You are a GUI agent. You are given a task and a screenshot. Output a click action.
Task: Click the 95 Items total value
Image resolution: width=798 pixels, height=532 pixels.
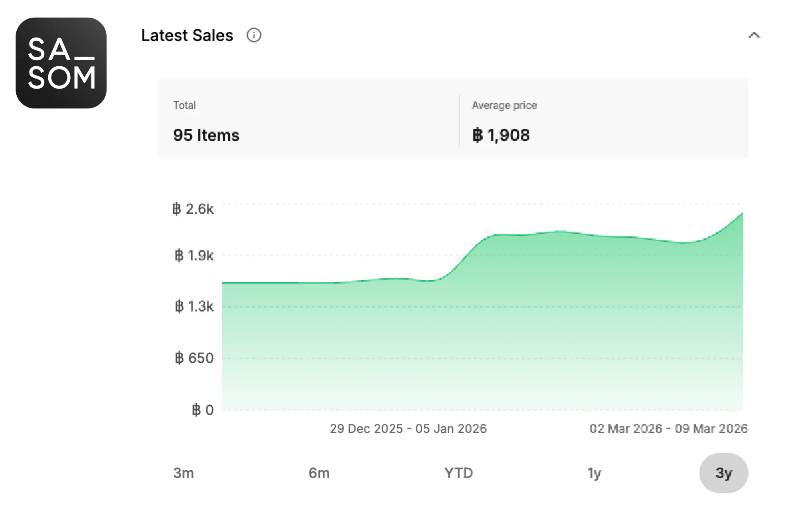coord(206,135)
